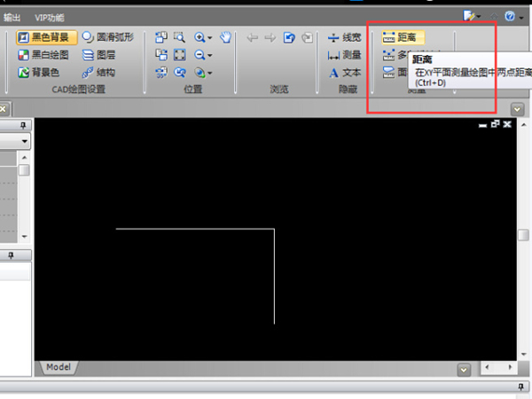532x399 pixels.
Task: Click the zoom window magnifier icon
Action: click(x=179, y=37)
